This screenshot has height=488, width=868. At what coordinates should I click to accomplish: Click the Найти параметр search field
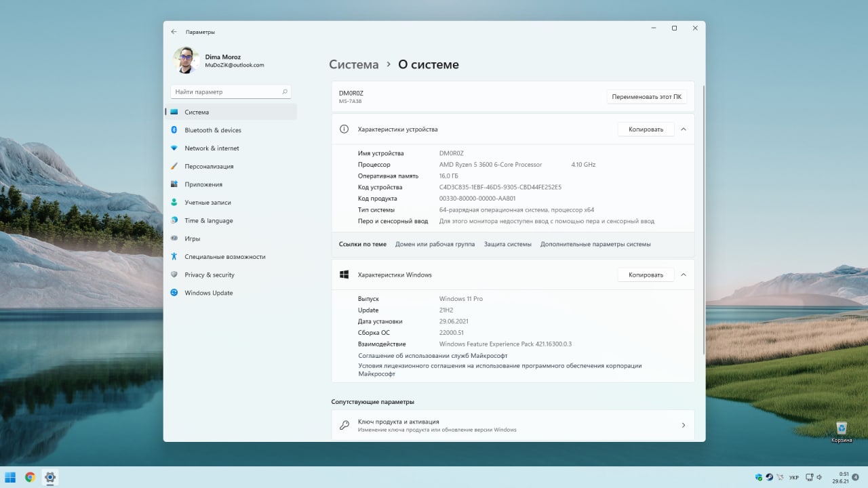(231, 91)
